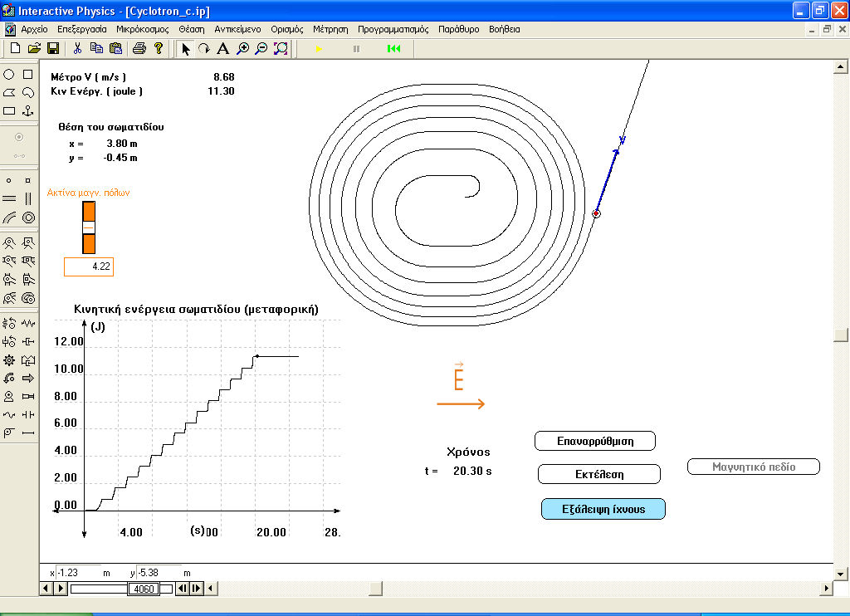Select the Zoom in magnifier
This screenshot has height=616, width=850.
[243, 49]
